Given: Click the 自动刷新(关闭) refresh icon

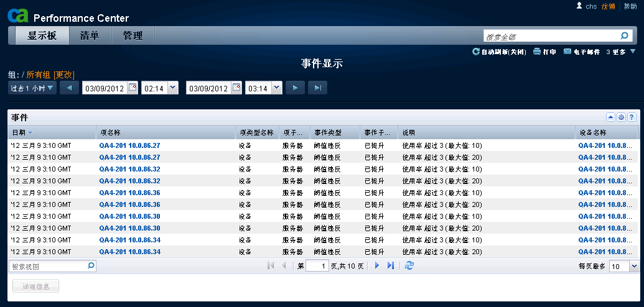Looking at the screenshot, I should click(476, 52).
